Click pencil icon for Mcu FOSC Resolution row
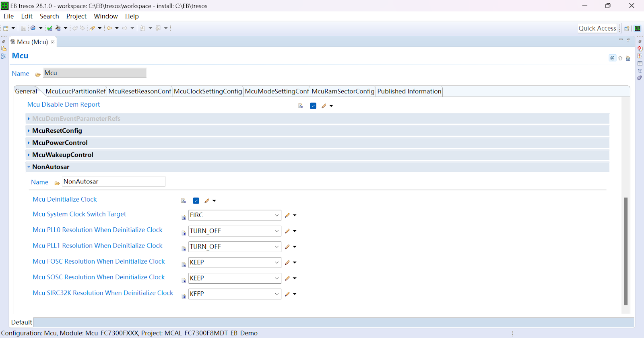Screen dimensions: 644x338 [x=287, y=262]
